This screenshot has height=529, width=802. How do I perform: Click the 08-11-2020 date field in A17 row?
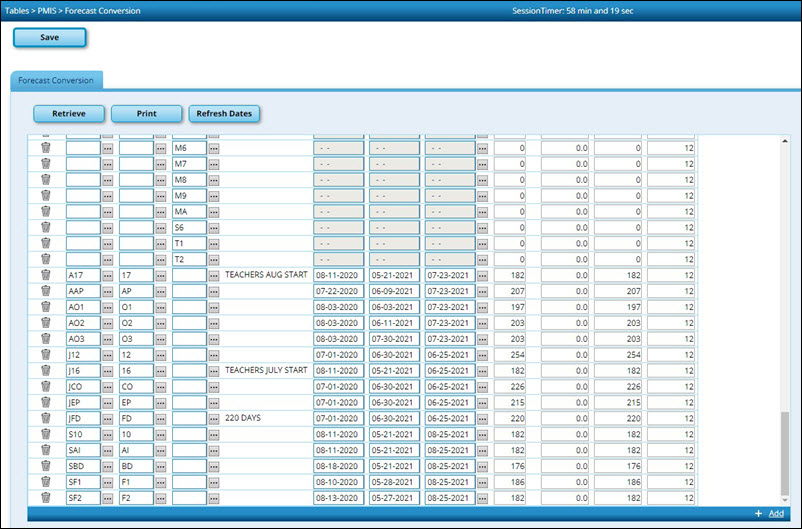point(338,275)
